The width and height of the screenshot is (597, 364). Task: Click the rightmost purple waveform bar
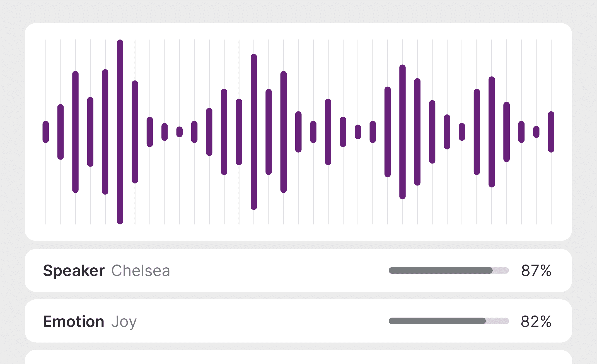click(x=551, y=132)
